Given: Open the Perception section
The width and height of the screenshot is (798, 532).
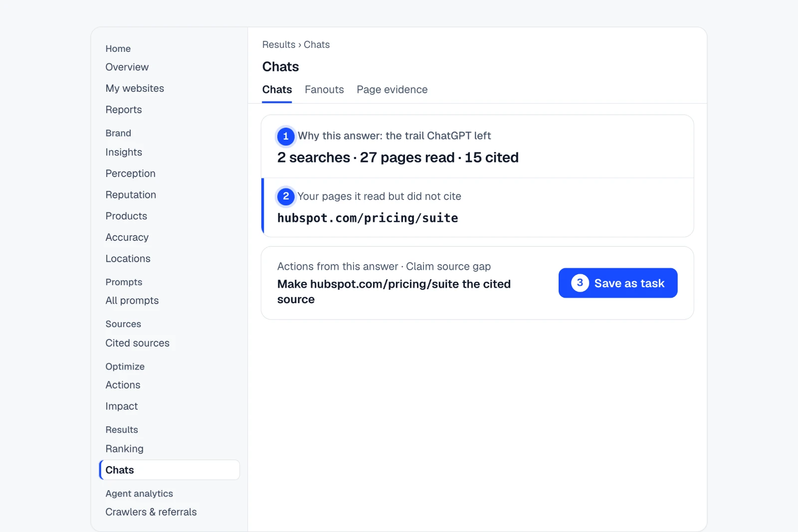Looking at the screenshot, I should tap(130, 174).
